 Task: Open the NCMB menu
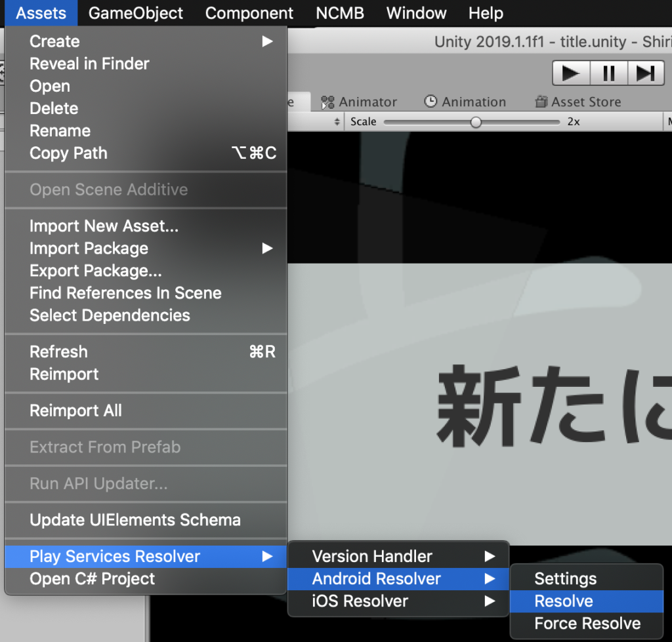339,12
